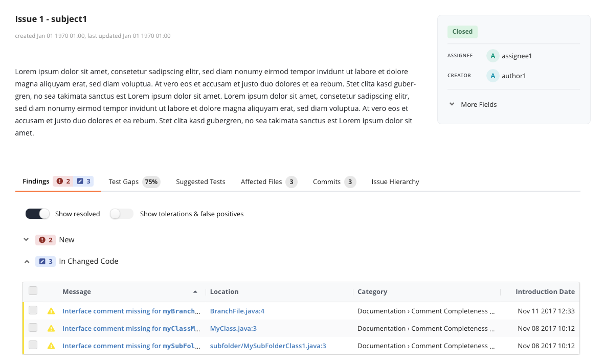Open subfolder/MySubFolderClass1.java:3 link
The image size is (605, 364).
pyautogui.click(x=268, y=346)
